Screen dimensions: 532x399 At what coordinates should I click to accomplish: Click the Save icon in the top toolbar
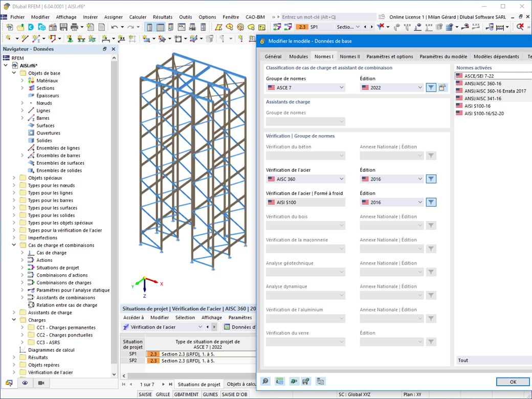63,27
